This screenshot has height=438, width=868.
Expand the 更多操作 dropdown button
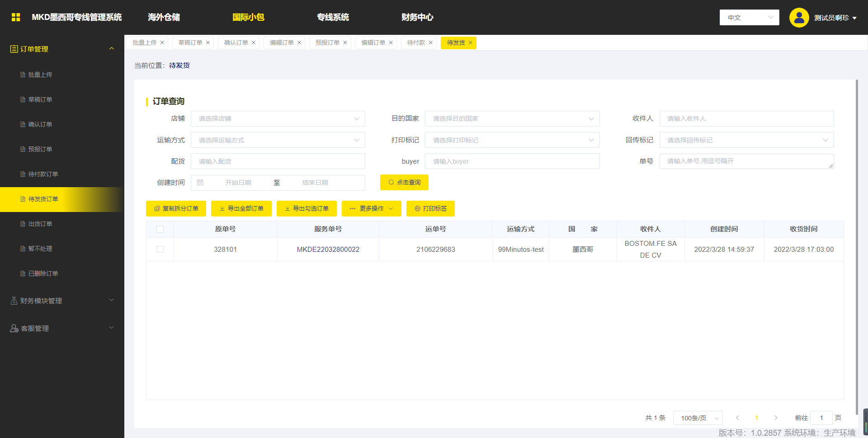click(x=371, y=208)
